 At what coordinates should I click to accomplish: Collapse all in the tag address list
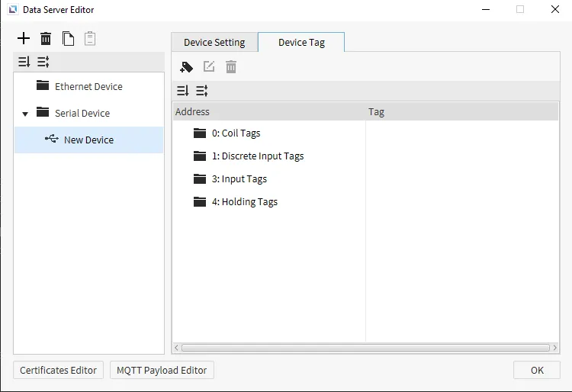[x=202, y=91]
